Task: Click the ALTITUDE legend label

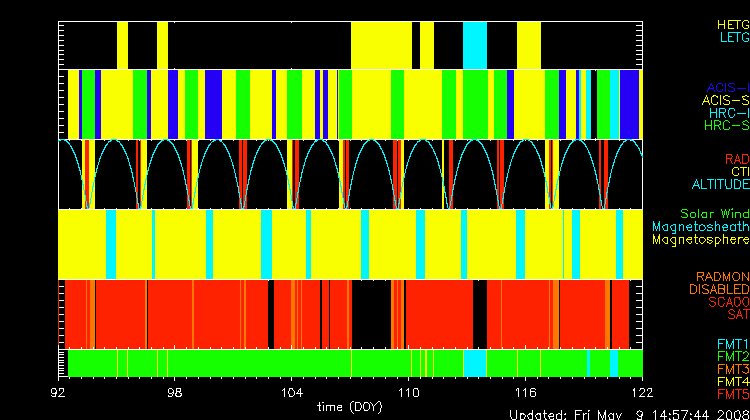Action: pyautogui.click(x=720, y=185)
